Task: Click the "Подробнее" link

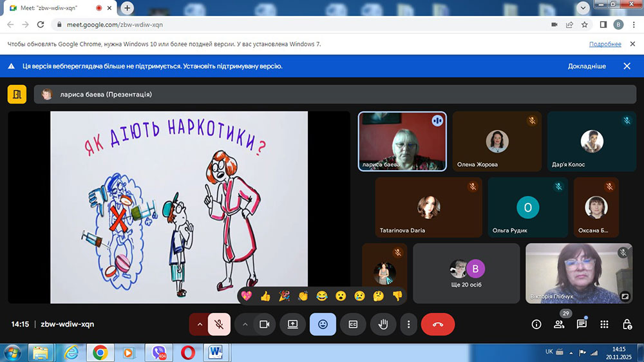Action: point(605,44)
